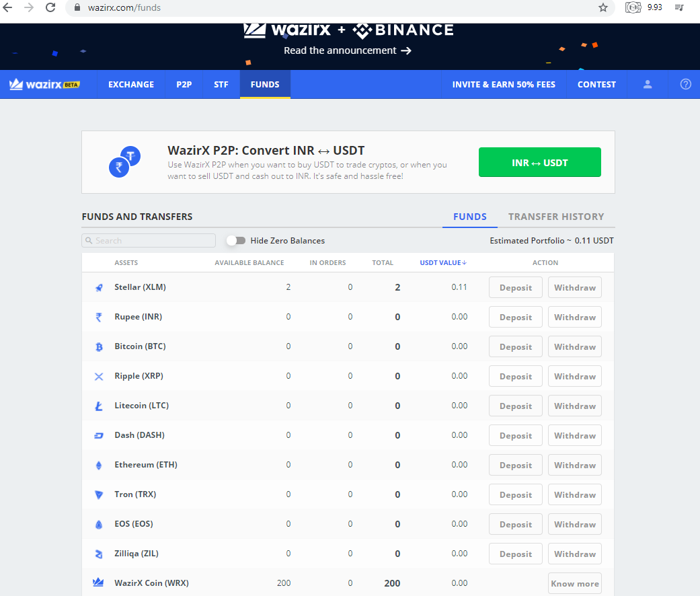Withdraw Zilliqa (ZIL)
This screenshot has width=700, height=596.
[574, 554]
